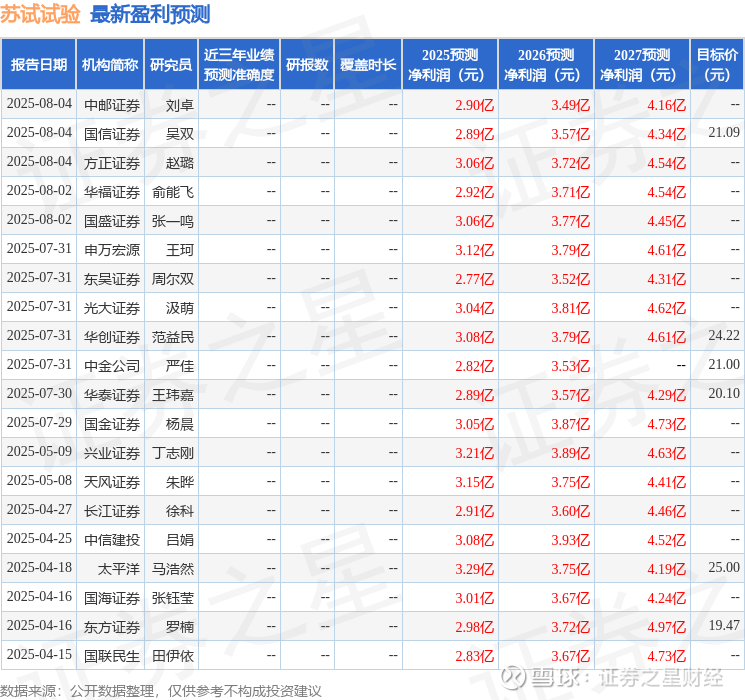Click the 最新盈利预测 heading text
Image resolution: width=745 pixels, height=700 pixels.
coord(150,14)
